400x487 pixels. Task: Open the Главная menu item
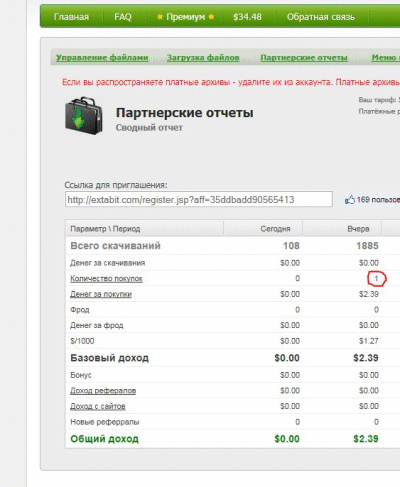[71, 17]
